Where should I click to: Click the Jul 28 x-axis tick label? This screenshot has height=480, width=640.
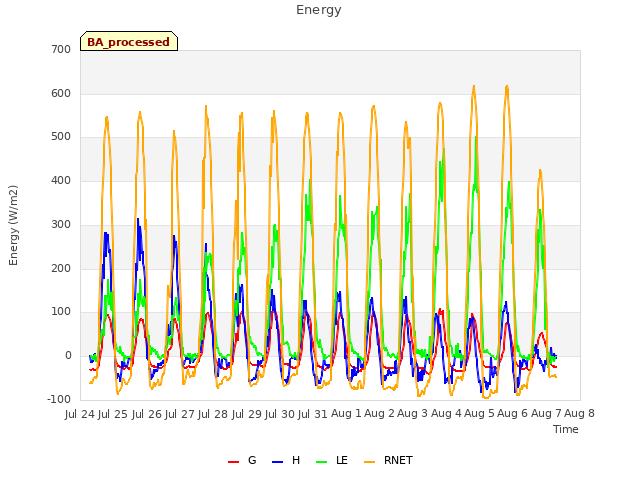[213, 414]
